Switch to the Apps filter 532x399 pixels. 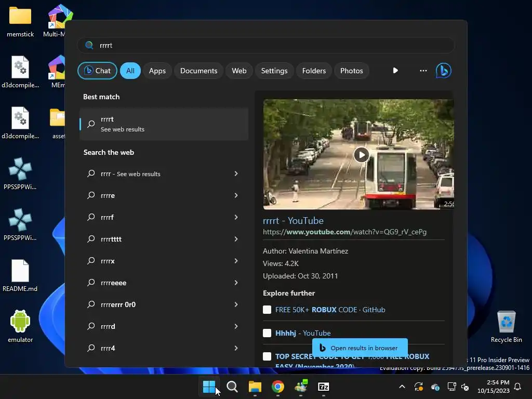157,71
